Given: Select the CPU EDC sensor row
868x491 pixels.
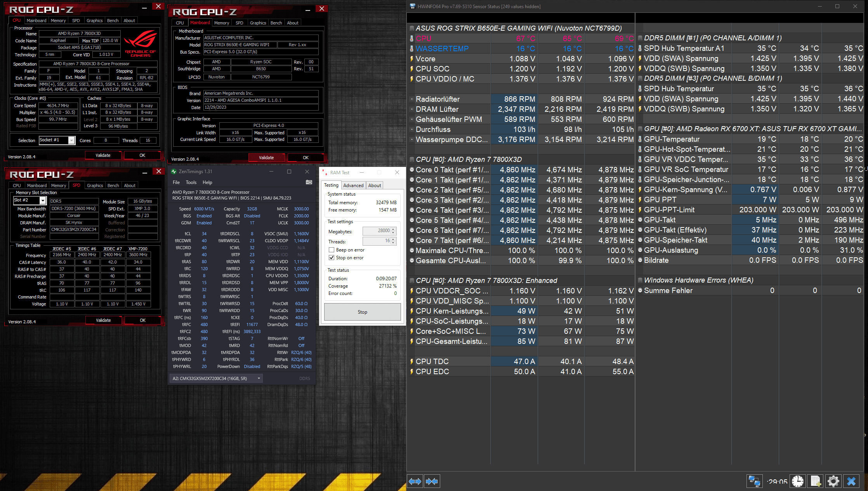Looking at the screenshot, I should [521, 371].
